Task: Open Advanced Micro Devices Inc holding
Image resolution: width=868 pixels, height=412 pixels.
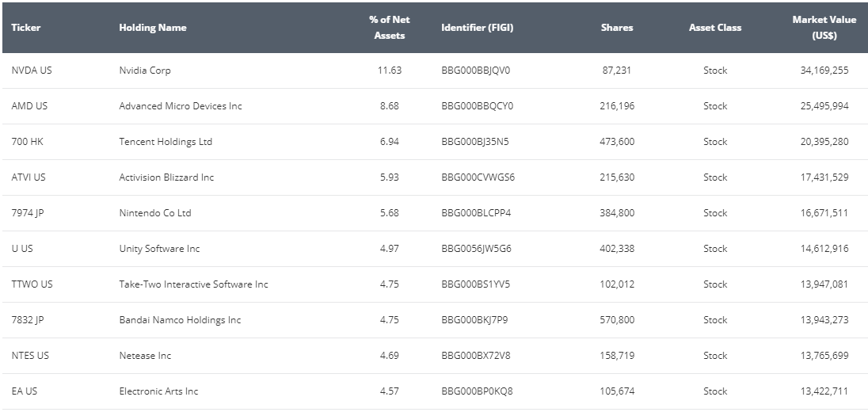Action: 181,105
